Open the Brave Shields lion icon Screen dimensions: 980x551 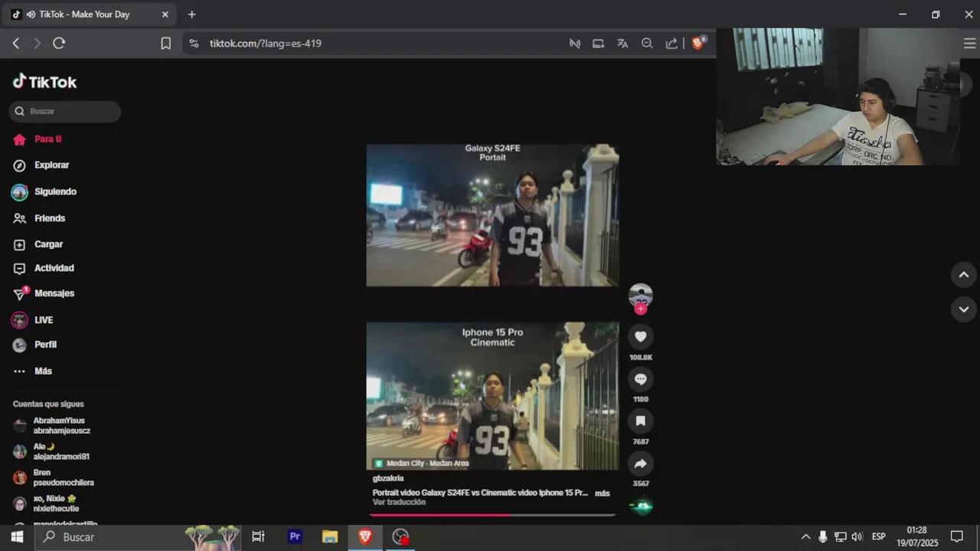tap(697, 43)
